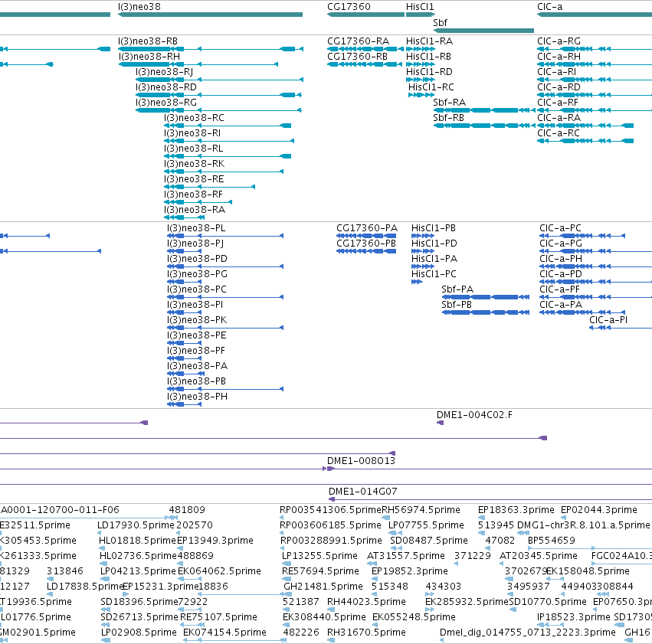Click transcript l(3)neo38-RJ label
Screen dimensions: 652x644
pos(164,72)
